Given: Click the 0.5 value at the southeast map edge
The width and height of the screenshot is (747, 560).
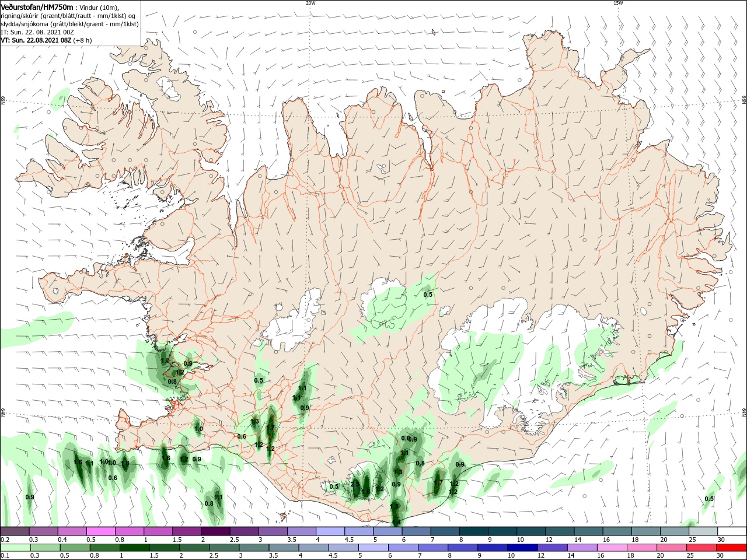Looking at the screenshot, I should click(x=709, y=499).
